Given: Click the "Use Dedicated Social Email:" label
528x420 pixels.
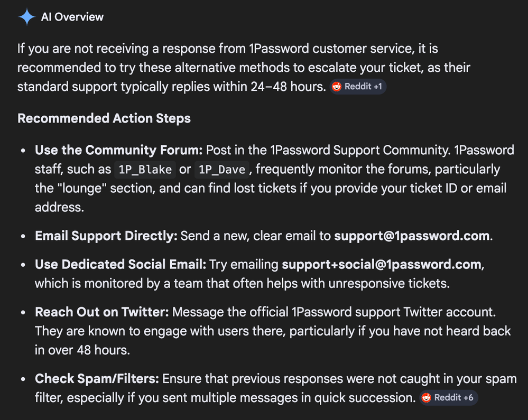Looking at the screenshot, I should 121,264.
